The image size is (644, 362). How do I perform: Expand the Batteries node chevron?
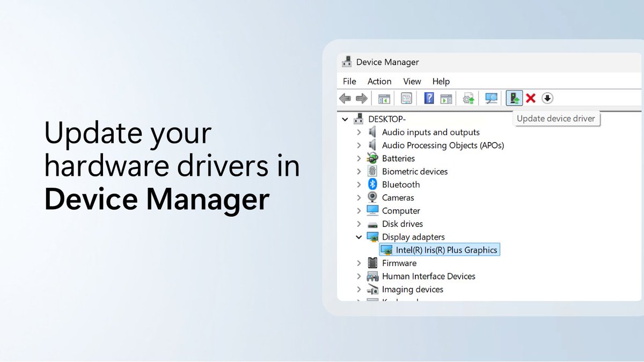pyautogui.click(x=359, y=158)
